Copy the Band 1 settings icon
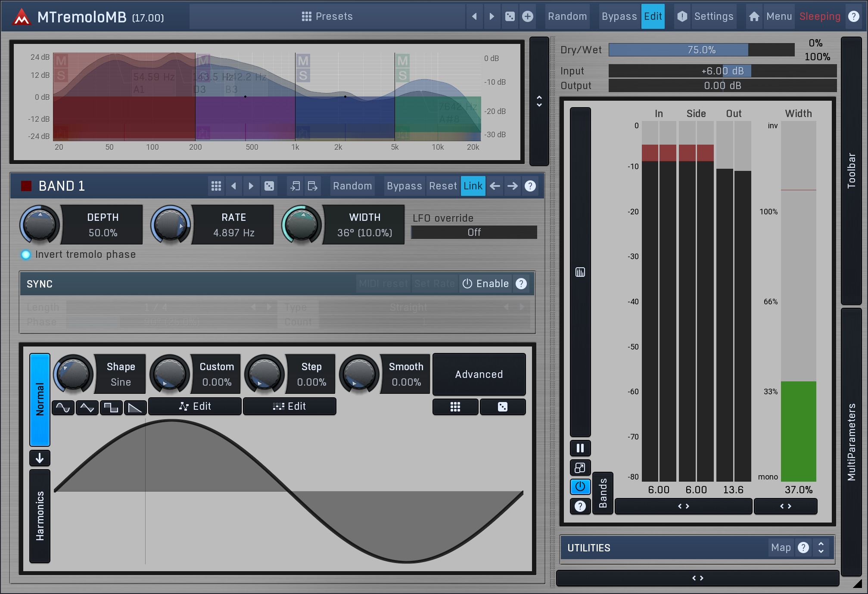Image resolution: width=868 pixels, height=594 pixels. [x=295, y=186]
